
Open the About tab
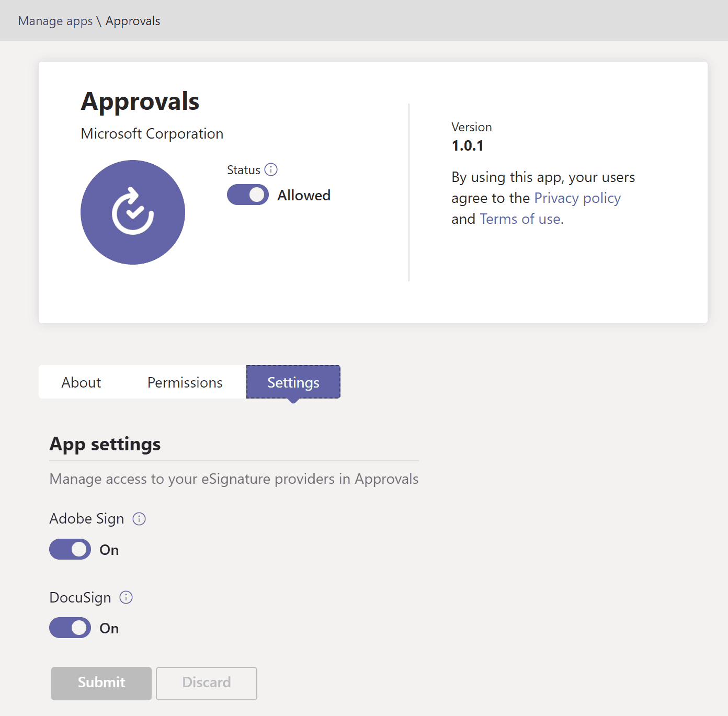(x=81, y=382)
